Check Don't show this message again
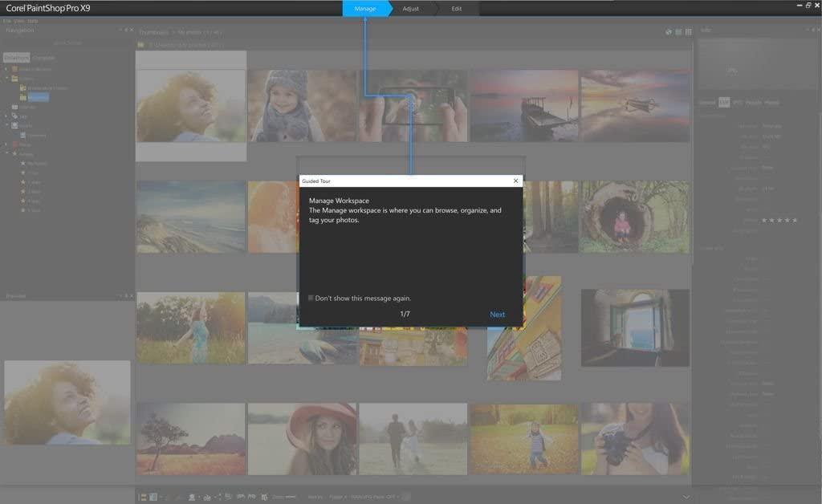Viewport: 822px width, 504px height. tap(311, 298)
